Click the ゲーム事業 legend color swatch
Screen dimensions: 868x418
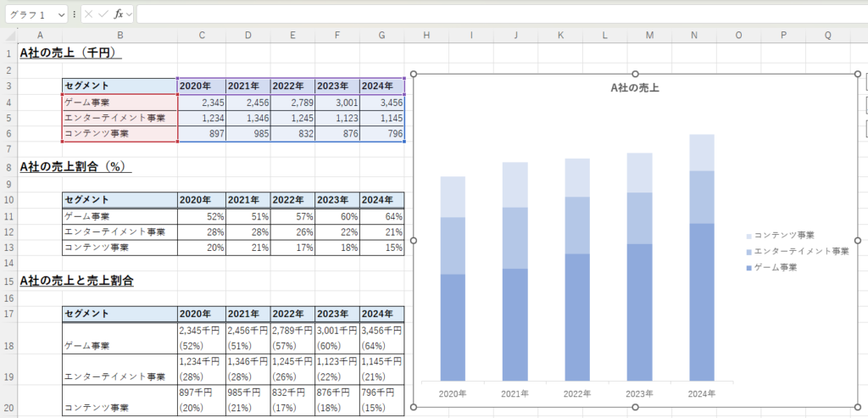tap(748, 268)
